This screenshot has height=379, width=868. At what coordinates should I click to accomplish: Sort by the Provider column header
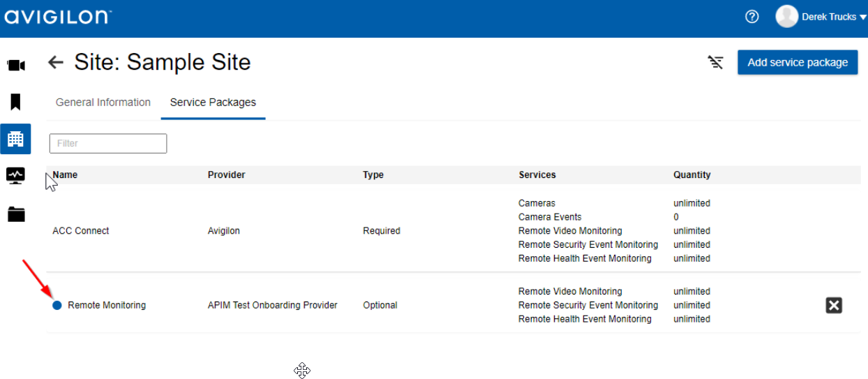tap(226, 175)
